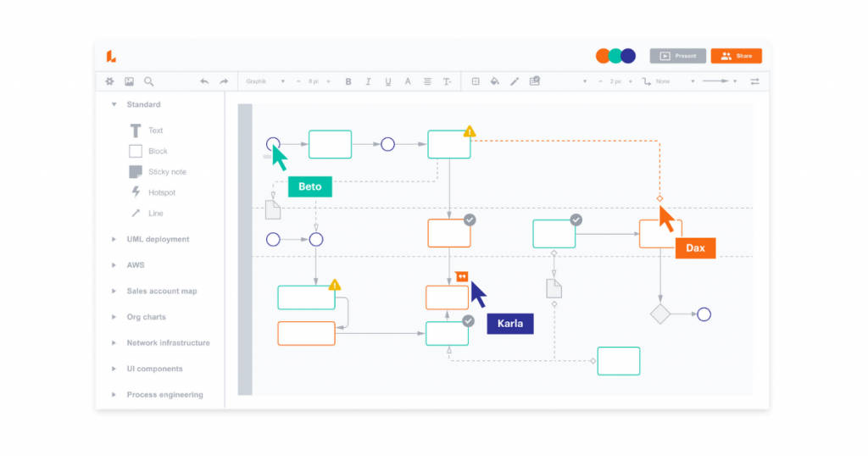Click the swap arrows icon in toolbar
The width and height of the screenshot is (868, 456).
(x=754, y=81)
